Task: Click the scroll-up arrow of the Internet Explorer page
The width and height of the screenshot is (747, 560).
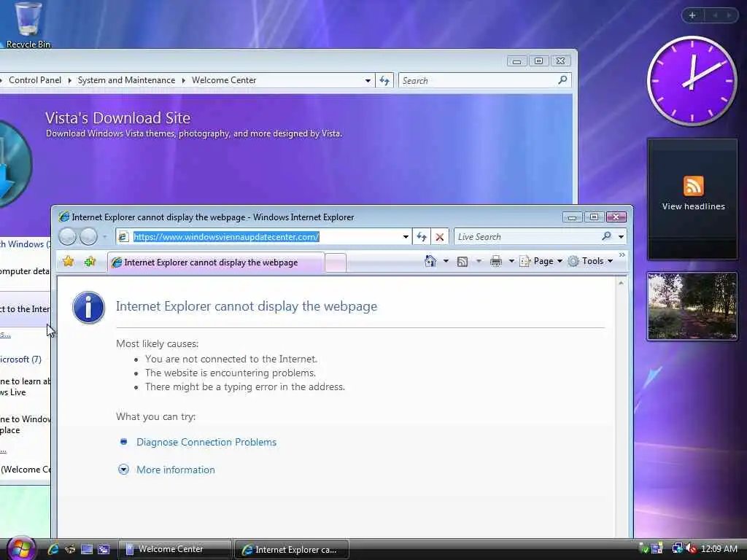Action: coord(621,284)
